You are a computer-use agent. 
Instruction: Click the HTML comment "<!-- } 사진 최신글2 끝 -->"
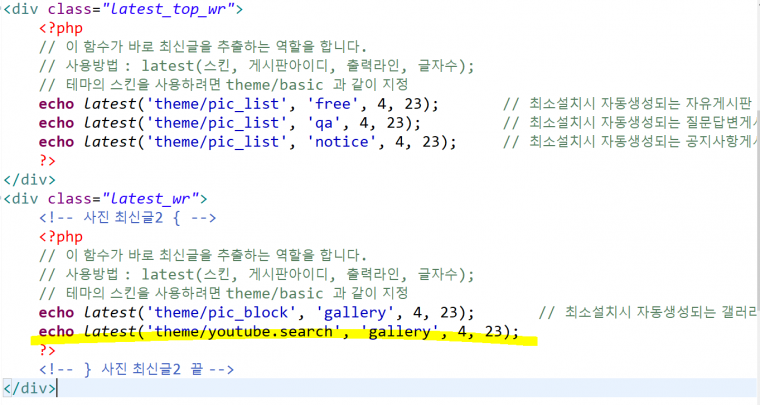(x=137, y=369)
